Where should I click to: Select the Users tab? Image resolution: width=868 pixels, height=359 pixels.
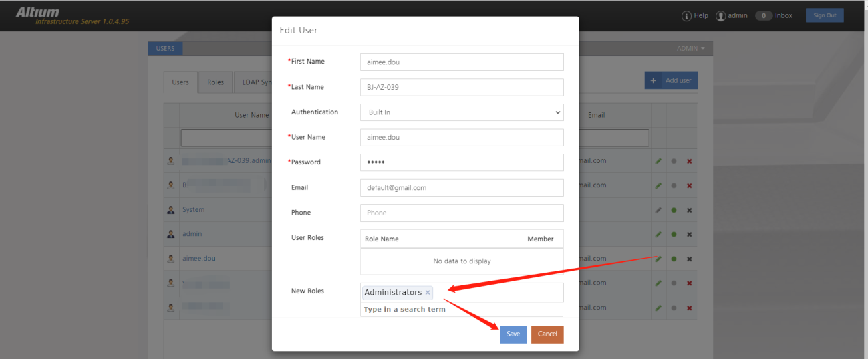[x=180, y=82]
